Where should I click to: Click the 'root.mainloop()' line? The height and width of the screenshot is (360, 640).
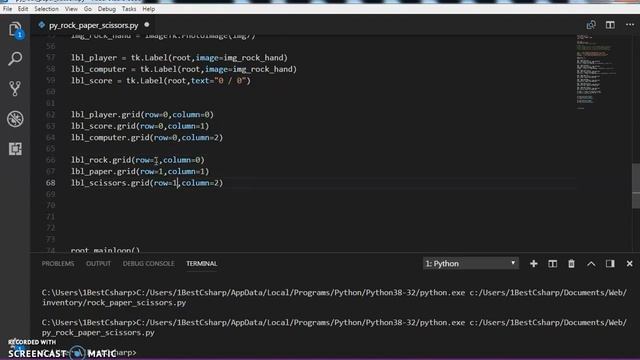[105, 249]
